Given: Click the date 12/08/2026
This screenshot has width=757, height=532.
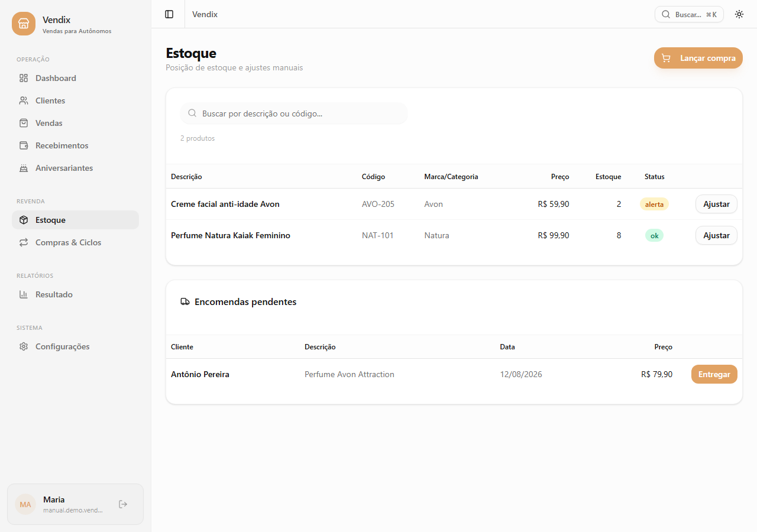Looking at the screenshot, I should click(521, 374).
